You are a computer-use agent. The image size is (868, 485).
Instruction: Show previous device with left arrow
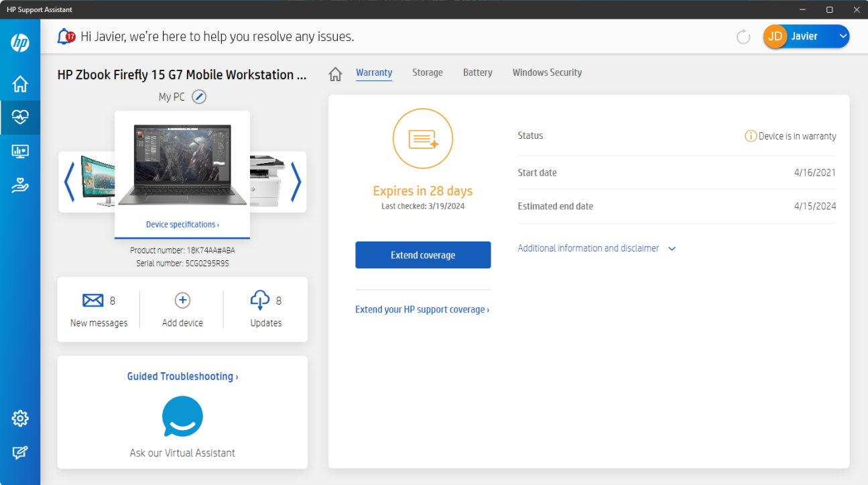(69, 182)
